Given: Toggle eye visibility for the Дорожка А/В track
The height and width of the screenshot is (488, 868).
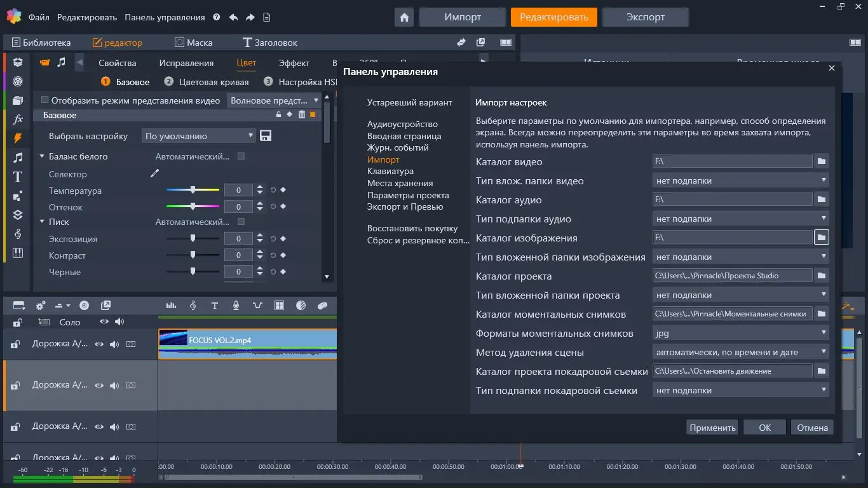Looking at the screenshot, I should [99, 344].
